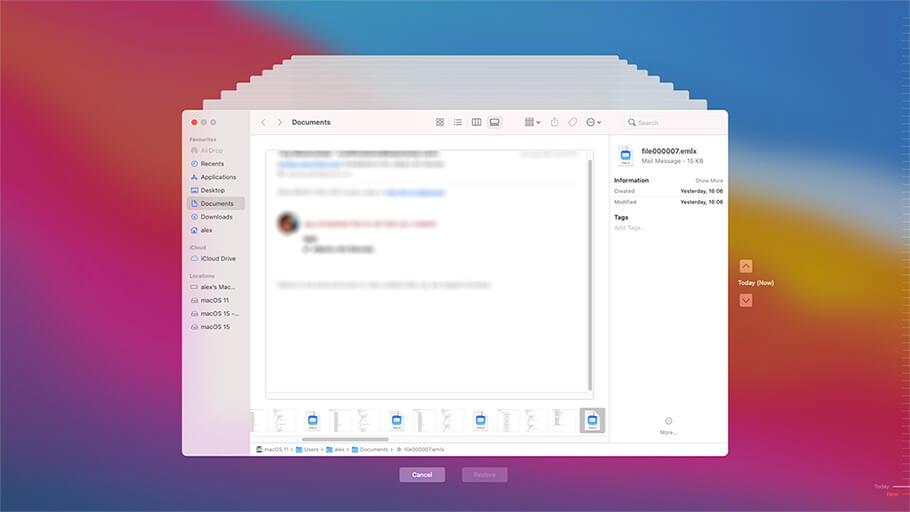Click the More actions button in the preview pane
This screenshot has height=512, width=910.
668,426
